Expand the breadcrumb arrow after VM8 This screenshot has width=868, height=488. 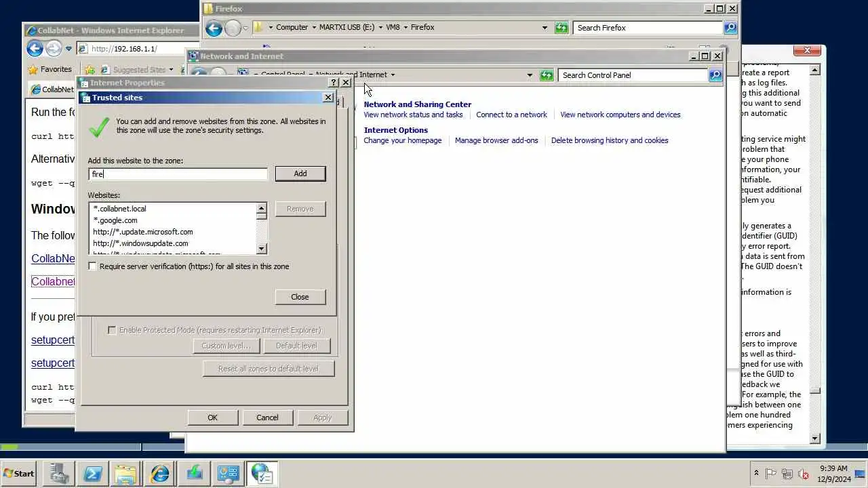(x=406, y=28)
